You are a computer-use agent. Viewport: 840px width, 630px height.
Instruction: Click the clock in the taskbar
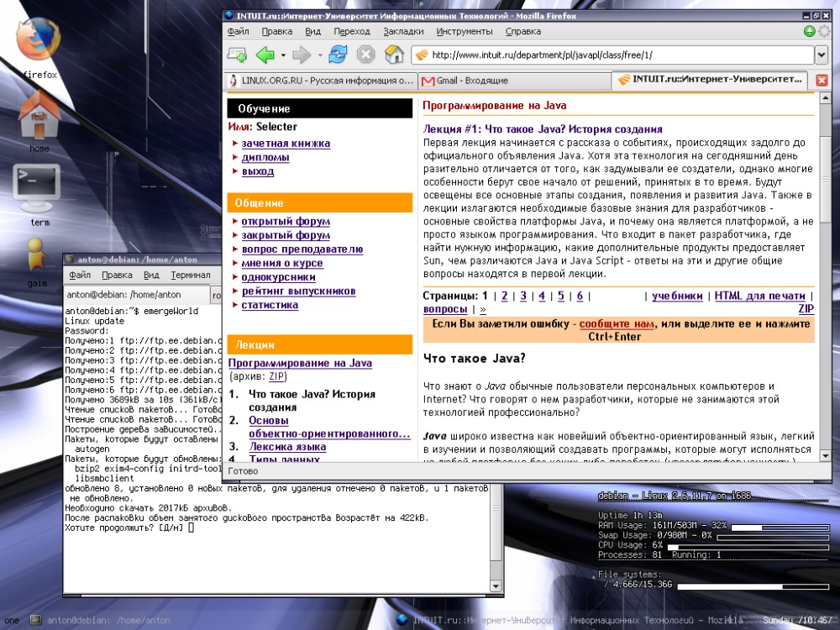point(797,621)
